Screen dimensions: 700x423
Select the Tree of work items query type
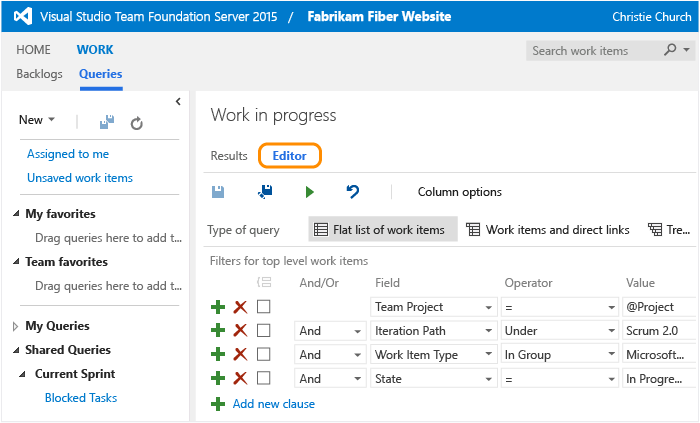pyautogui.click(x=669, y=229)
